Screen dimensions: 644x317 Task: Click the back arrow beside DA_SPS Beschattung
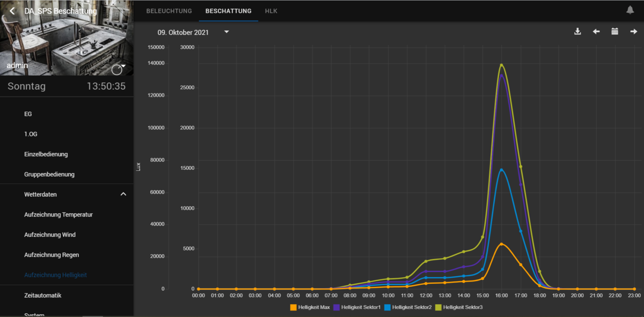12,11
